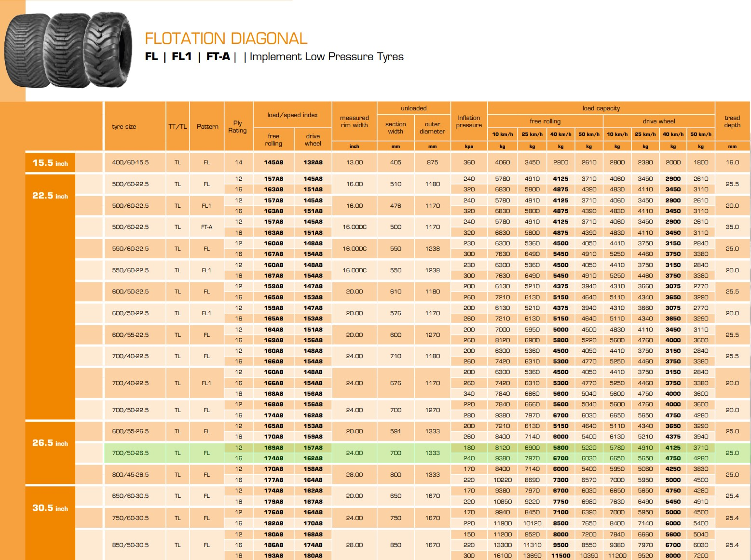
Task: Click the 193A8 free rolling index value
Action: coord(273,556)
